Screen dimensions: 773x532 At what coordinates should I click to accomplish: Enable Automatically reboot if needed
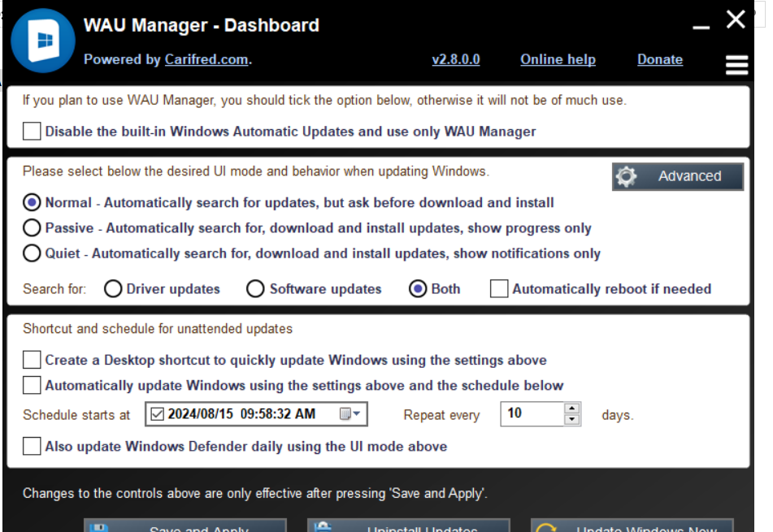coord(499,288)
